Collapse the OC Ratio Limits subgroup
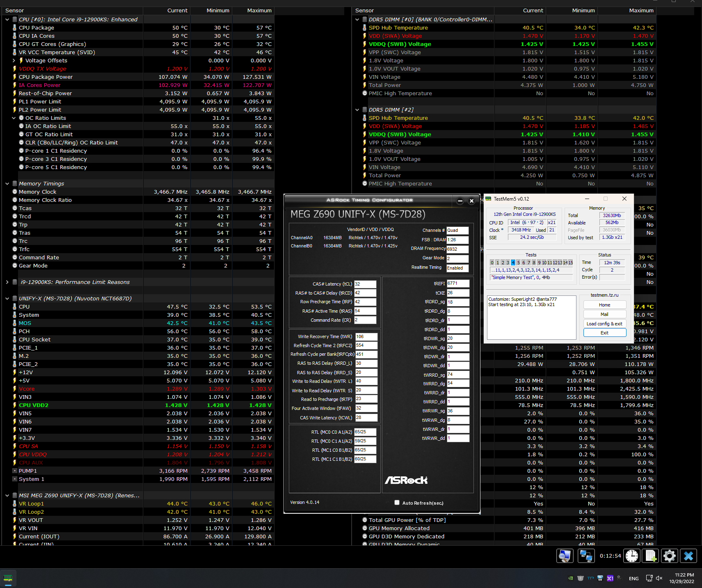 (14, 118)
